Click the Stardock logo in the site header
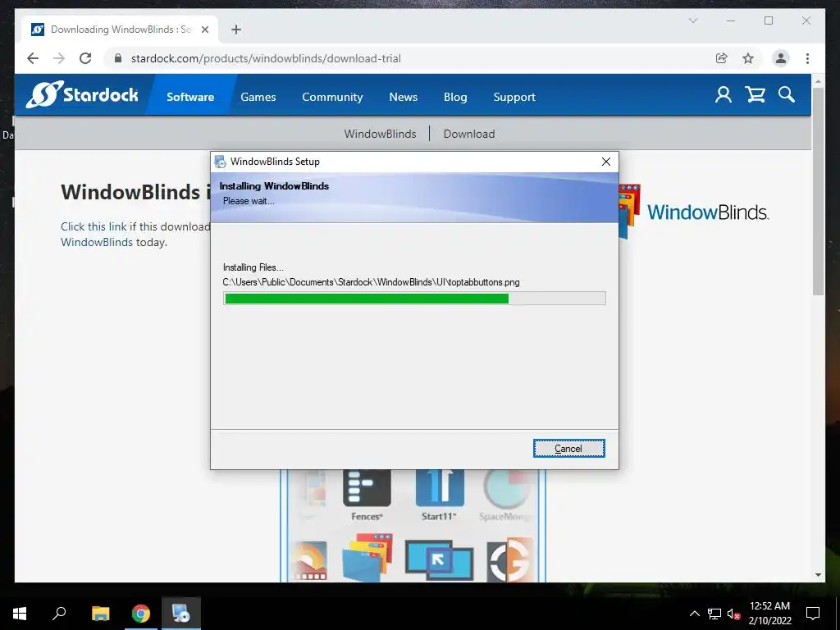This screenshot has width=840, height=630. [82, 95]
